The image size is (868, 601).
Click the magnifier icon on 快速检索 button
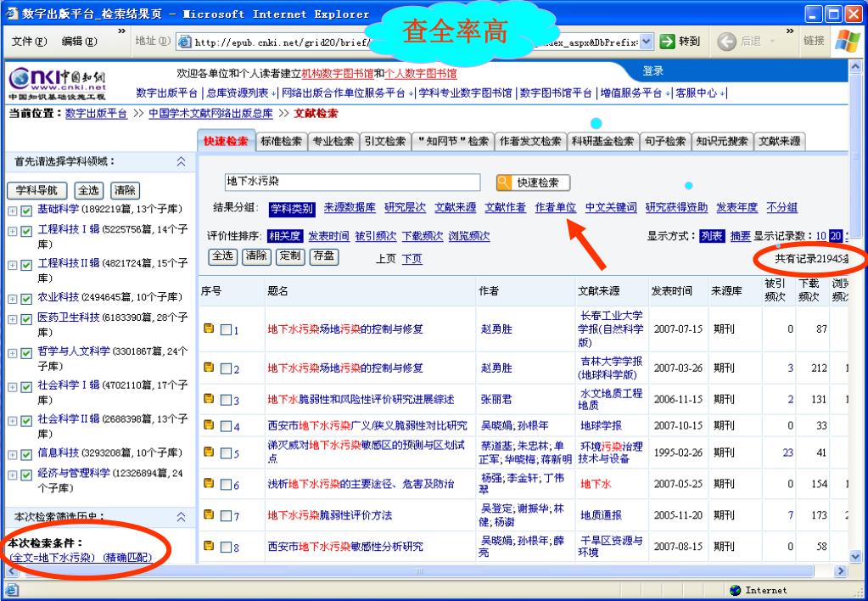[504, 183]
